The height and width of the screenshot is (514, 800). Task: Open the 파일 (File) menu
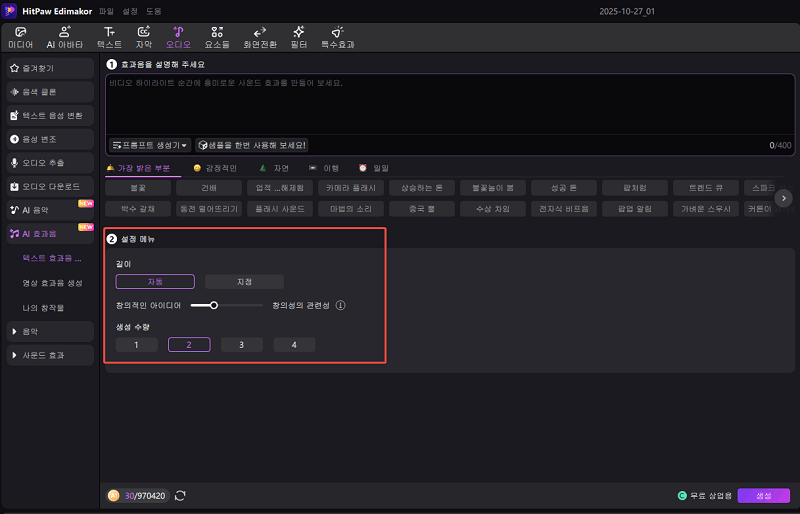pos(106,10)
